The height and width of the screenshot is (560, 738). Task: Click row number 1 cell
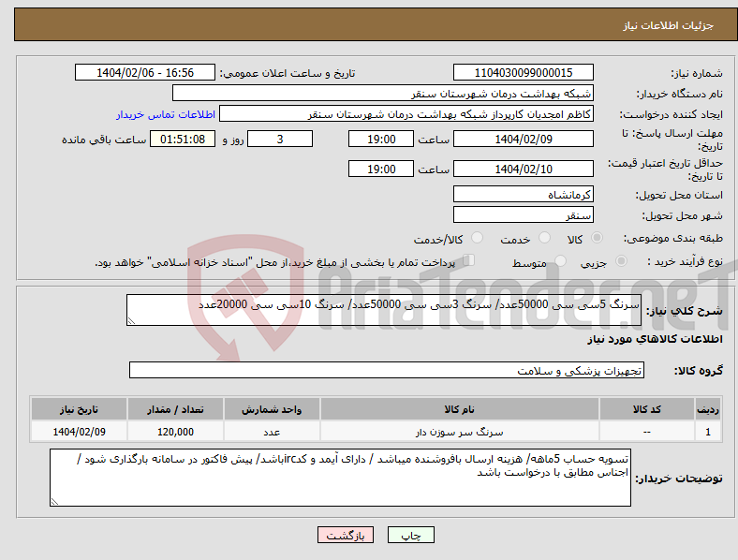[708, 432]
